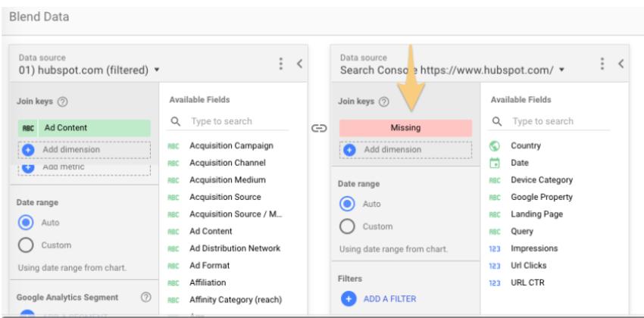Click the Google Analytics Segment help icon
Viewport: 644px width, 318px height.
point(145,297)
